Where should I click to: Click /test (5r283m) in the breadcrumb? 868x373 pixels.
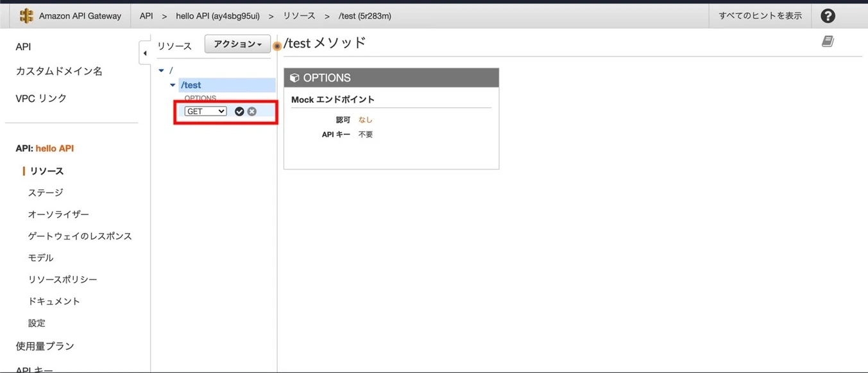(365, 16)
